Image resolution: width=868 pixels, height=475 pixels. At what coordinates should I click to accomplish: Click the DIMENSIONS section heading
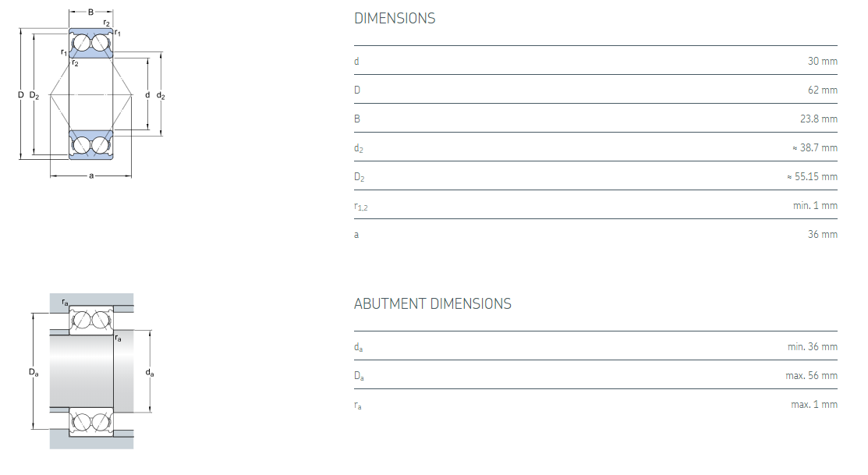tap(395, 19)
